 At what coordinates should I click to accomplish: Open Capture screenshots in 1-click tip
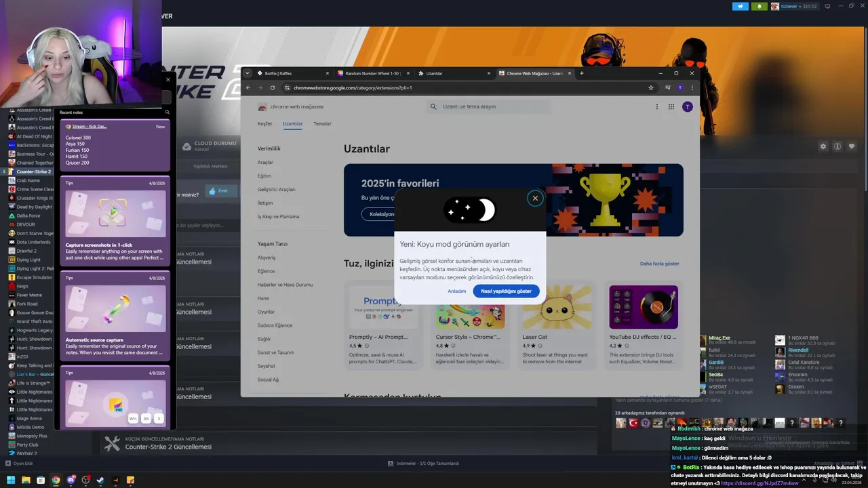(x=115, y=222)
